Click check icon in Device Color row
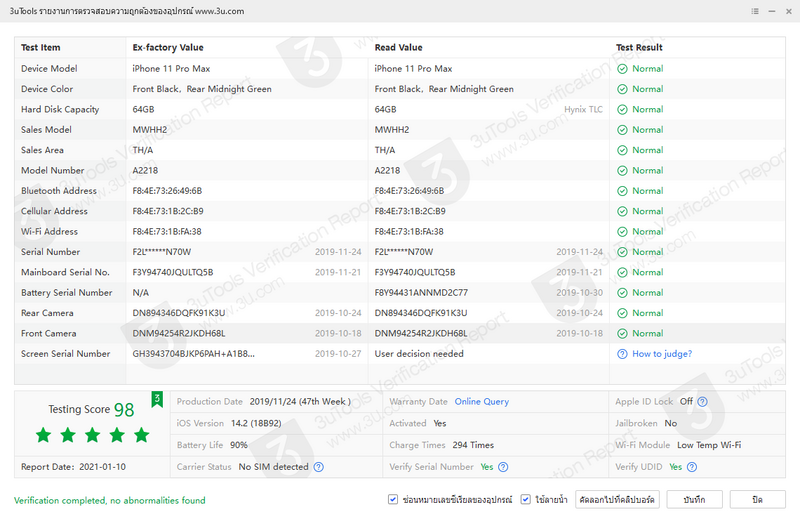The image size is (800, 526). 622,89
